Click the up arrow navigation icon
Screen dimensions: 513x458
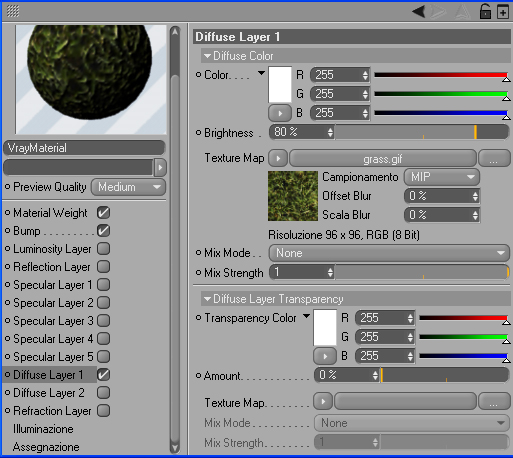coord(463,12)
